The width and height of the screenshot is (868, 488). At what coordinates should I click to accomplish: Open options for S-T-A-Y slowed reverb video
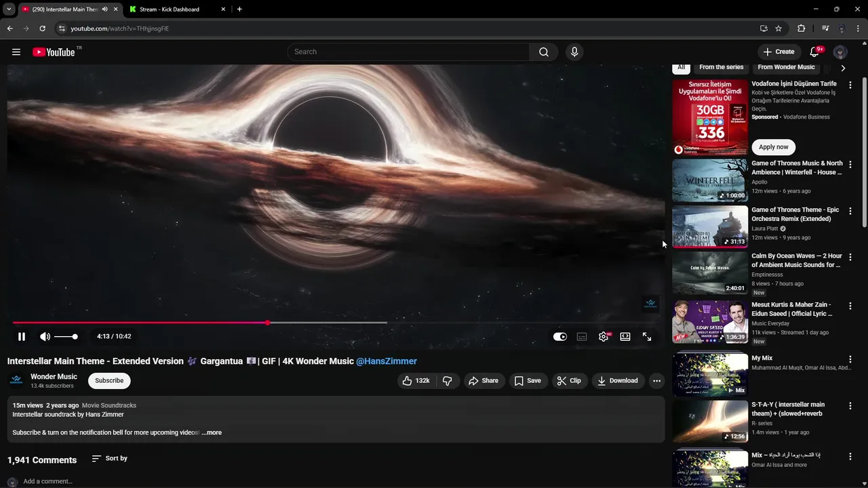click(x=850, y=406)
